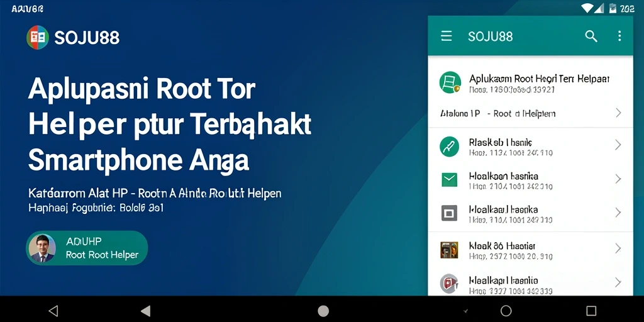This screenshot has width=644, height=322.
Task: Expand the green envelope row chevron
Action: pyautogui.click(x=618, y=179)
